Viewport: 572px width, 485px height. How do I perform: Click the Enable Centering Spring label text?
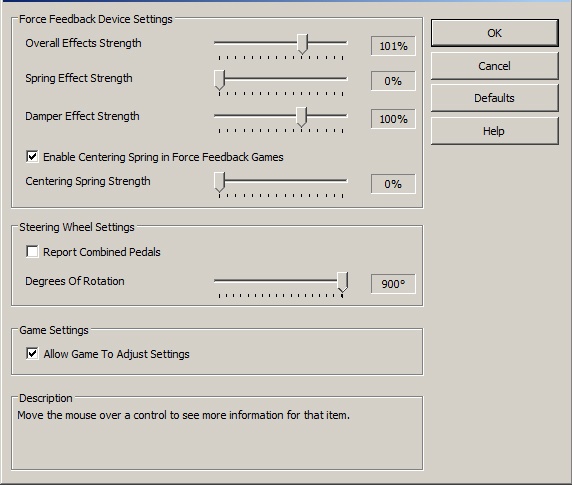[x=163, y=157]
